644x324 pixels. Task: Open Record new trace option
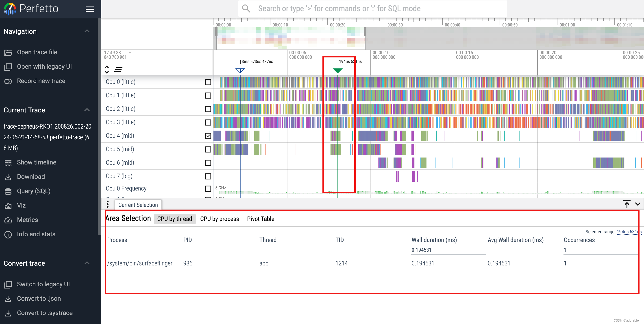coord(41,81)
